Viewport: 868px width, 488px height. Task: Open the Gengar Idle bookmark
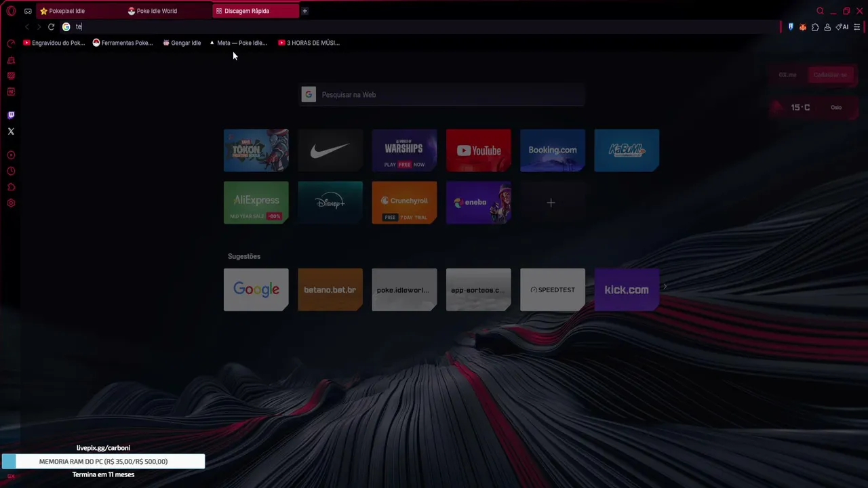coord(182,43)
